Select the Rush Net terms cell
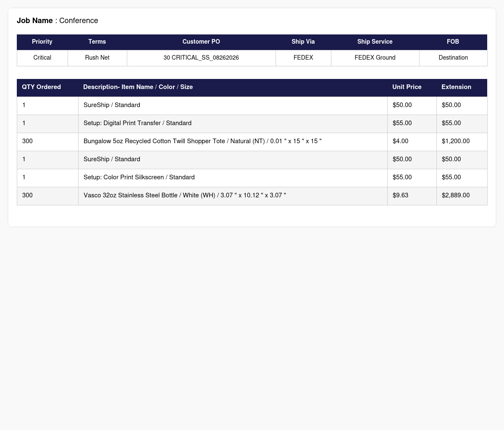The width and height of the screenshot is (504, 430). coord(97,58)
